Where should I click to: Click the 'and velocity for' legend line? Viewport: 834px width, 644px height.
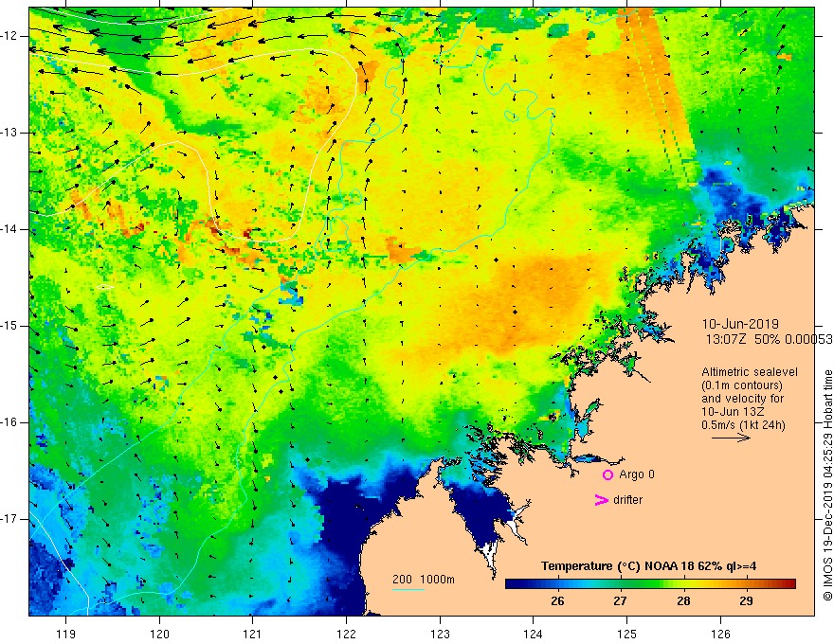pyautogui.click(x=742, y=399)
